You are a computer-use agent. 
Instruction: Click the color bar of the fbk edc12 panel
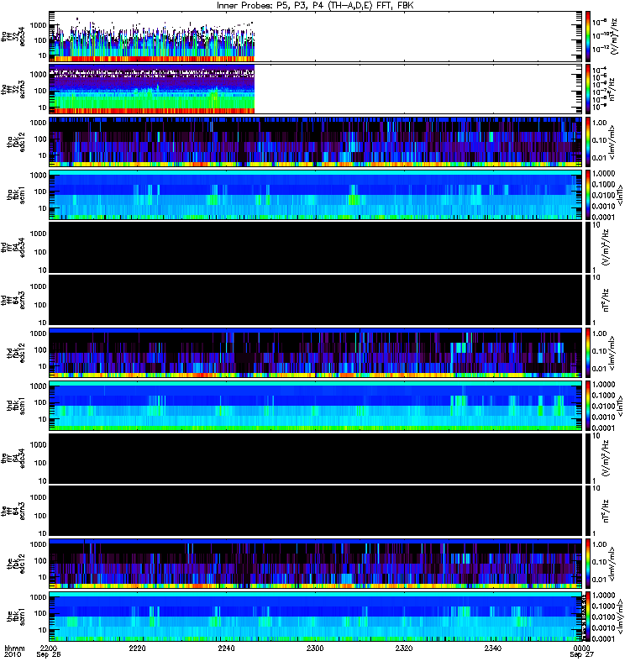pyautogui.click(x=588, y=564)
